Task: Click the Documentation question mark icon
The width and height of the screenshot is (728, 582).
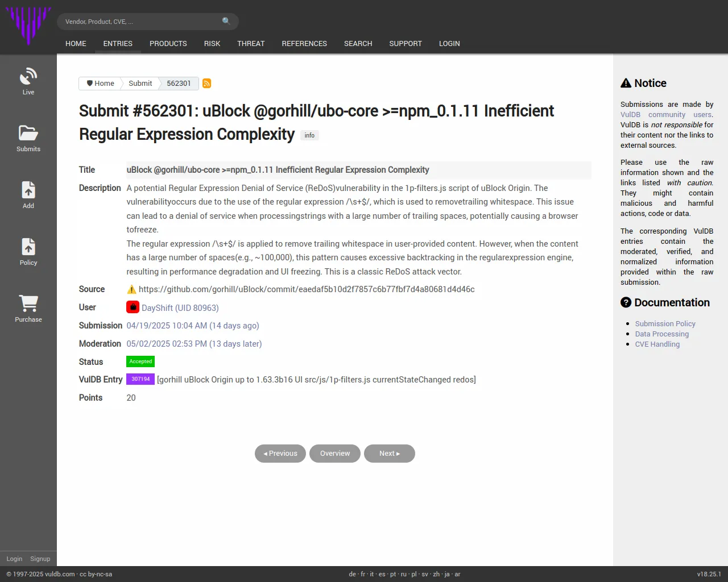Action: click(x=626, y=302)
